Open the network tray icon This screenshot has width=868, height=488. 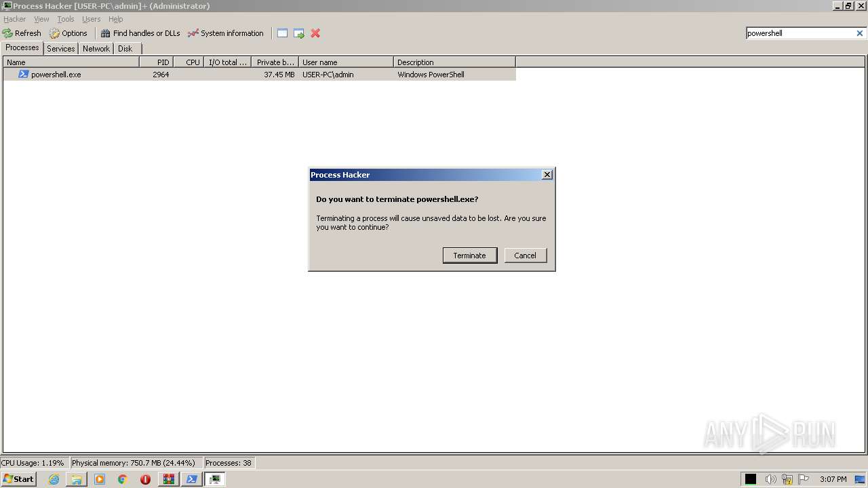point(787,479)
